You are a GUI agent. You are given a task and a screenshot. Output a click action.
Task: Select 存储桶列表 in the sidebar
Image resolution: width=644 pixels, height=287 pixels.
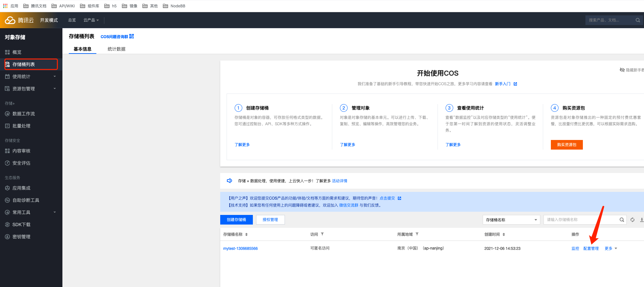coord(31,64)
